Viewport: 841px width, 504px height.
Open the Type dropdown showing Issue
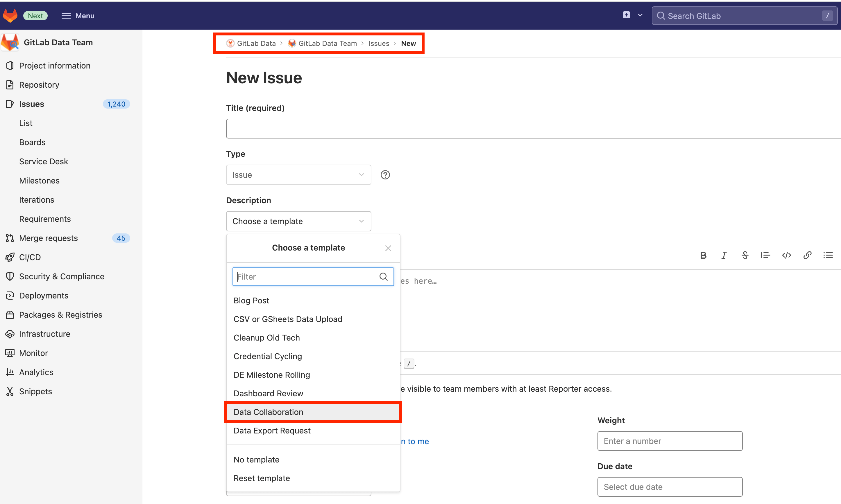(298, 175)
